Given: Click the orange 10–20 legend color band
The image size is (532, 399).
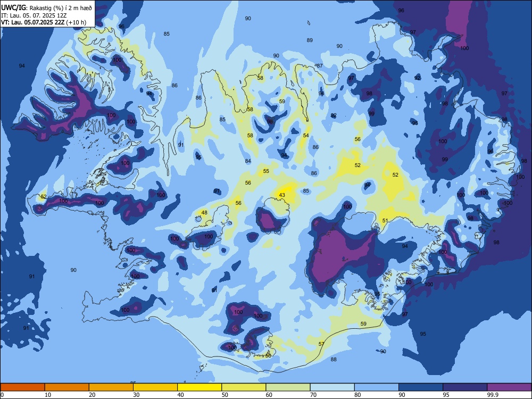Looking at the screenshot, I should coord(67,387).
